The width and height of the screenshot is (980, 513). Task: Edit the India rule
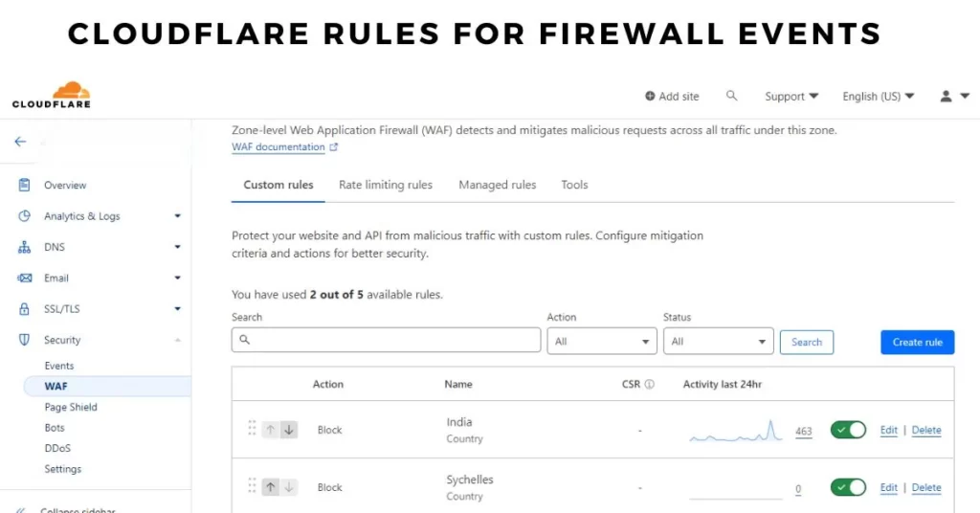[889, 430]
